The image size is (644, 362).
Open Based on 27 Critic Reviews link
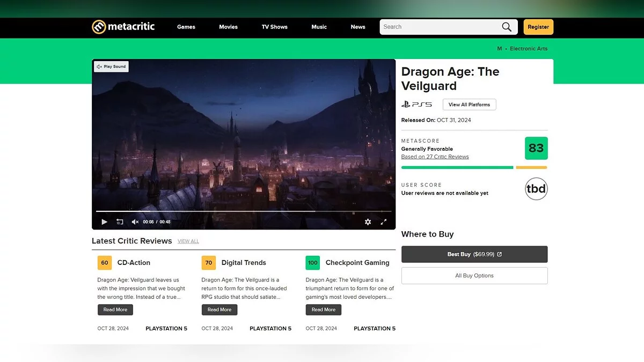435,157
